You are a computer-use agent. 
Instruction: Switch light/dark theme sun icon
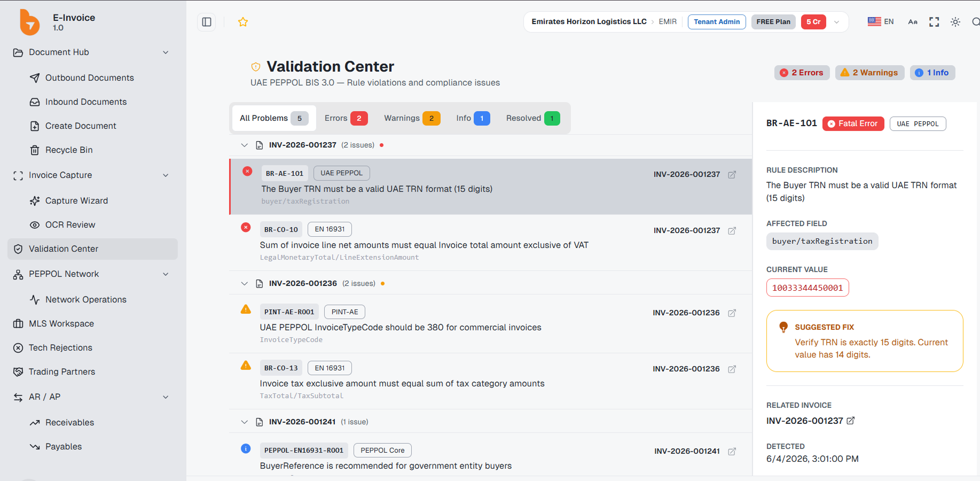point(955,22)
